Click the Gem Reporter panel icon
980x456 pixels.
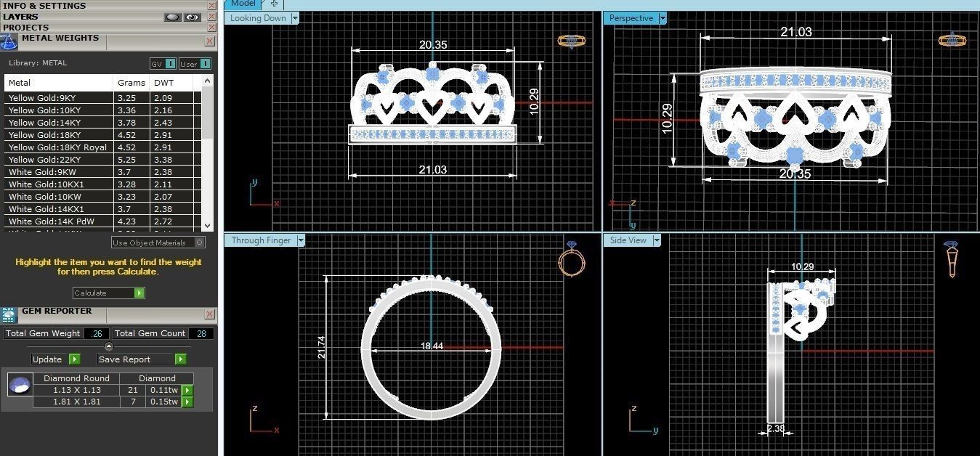click(x=9, y=314)
